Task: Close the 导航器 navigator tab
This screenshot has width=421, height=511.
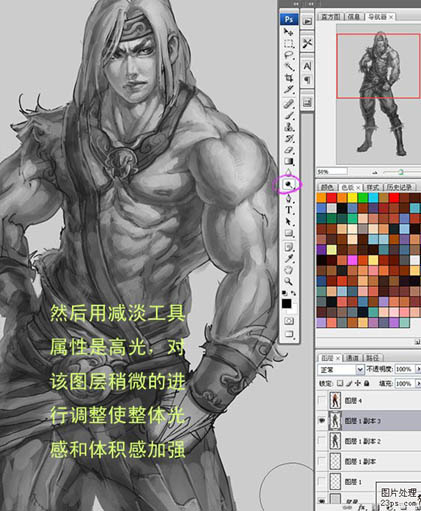Action: coord(391,17)
